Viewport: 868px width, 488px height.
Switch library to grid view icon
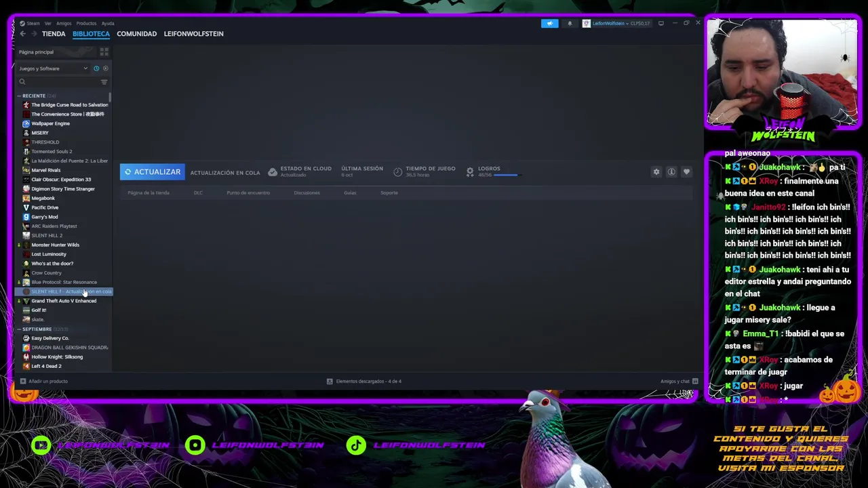[x=104, y=52]
